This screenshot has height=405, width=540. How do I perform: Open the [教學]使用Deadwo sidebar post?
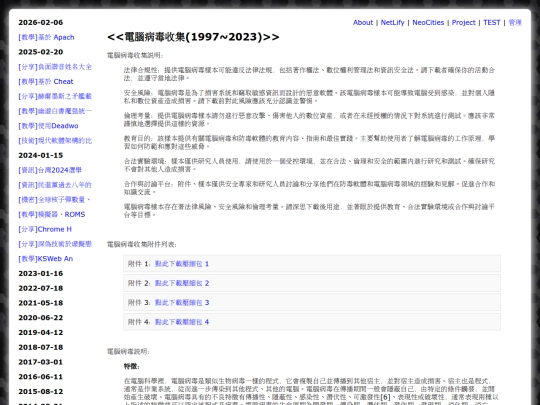(48, 126)
